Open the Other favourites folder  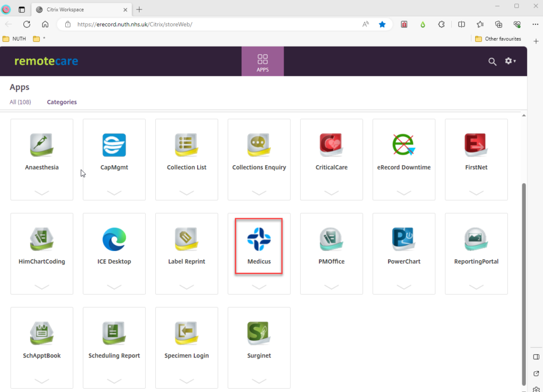tap(498, 39)
